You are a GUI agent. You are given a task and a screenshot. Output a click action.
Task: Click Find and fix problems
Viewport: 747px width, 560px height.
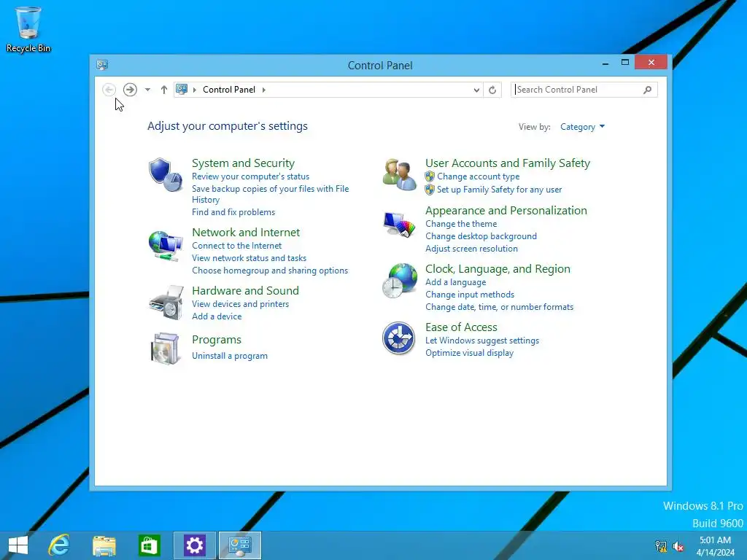point(233,212)
